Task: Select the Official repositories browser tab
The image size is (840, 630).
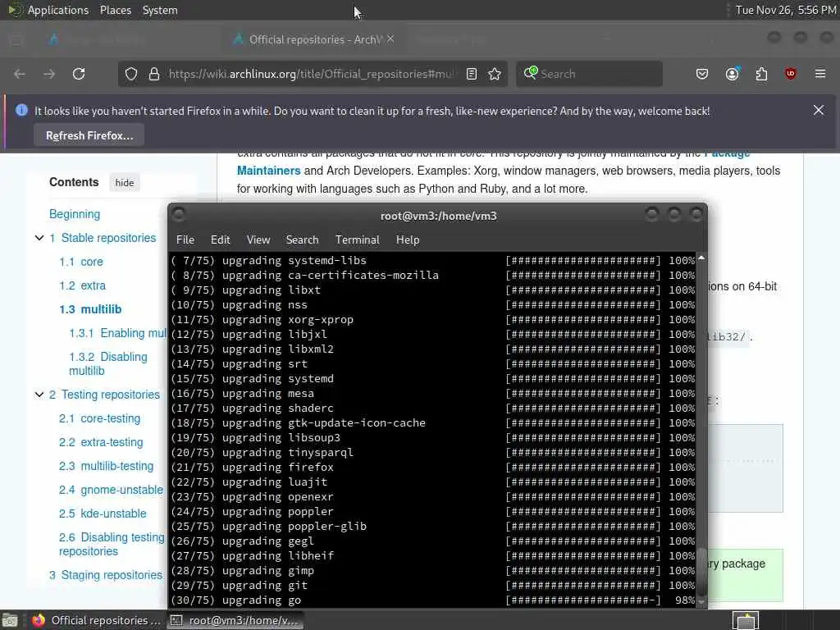Action: click(315, 39)
